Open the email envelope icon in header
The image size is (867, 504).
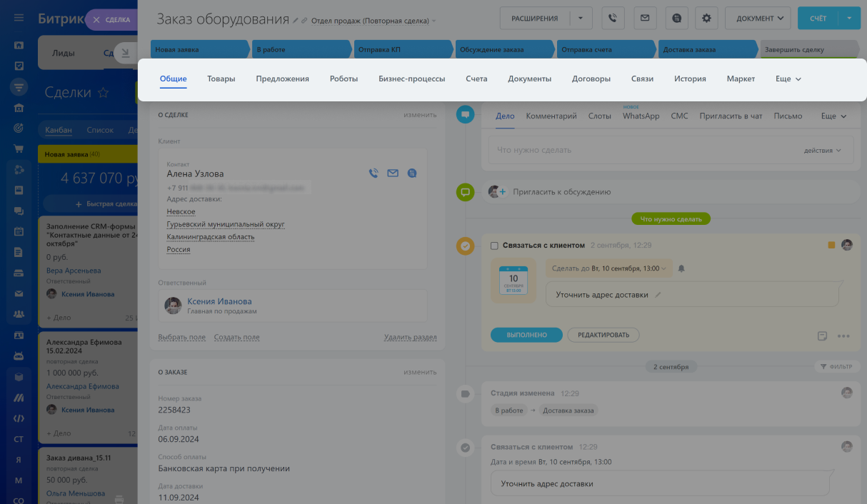click(644, 18)
